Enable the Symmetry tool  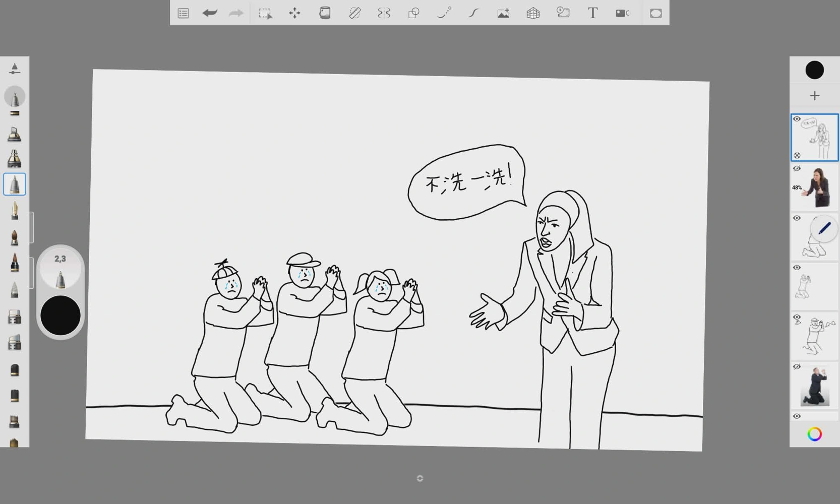click(384, 13)
